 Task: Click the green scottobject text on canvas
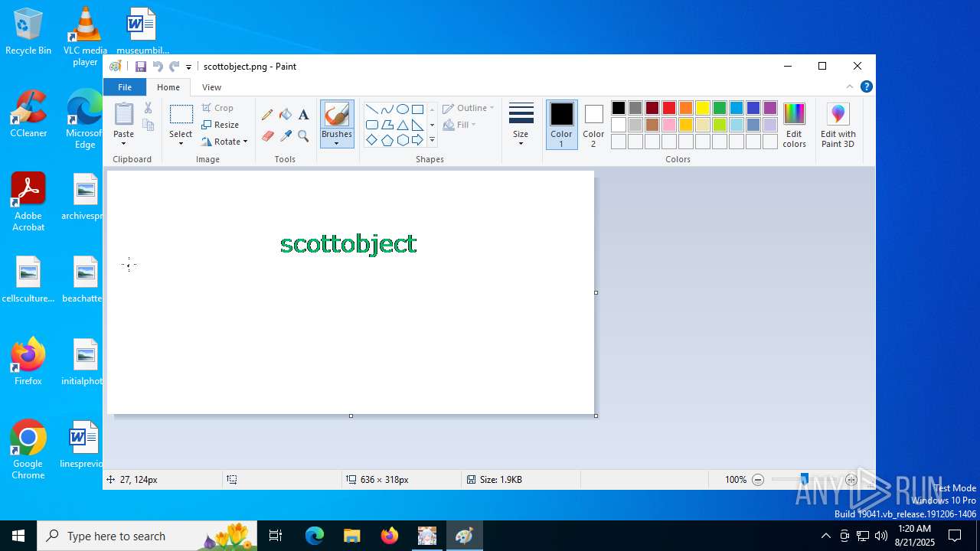[x=348, y=244]
